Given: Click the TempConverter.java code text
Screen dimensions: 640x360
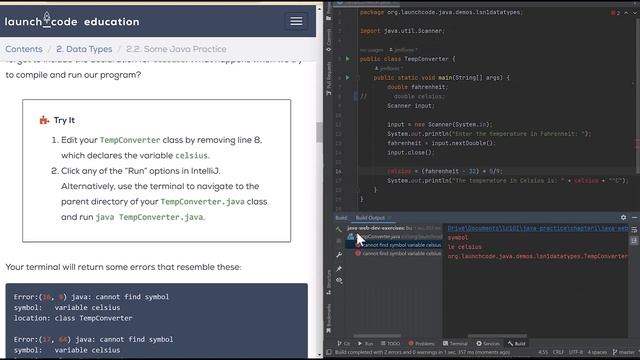Looking at the screenshot, I should (x=202, y=202).
